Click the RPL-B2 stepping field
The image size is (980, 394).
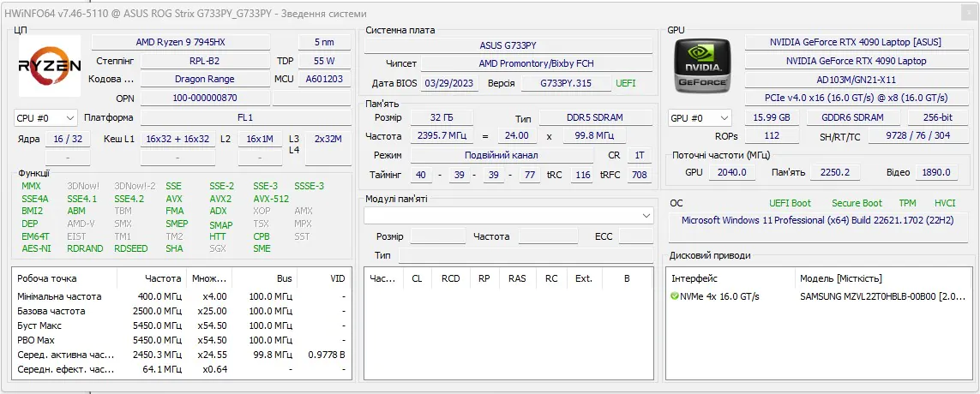click(x=204, y=61)
